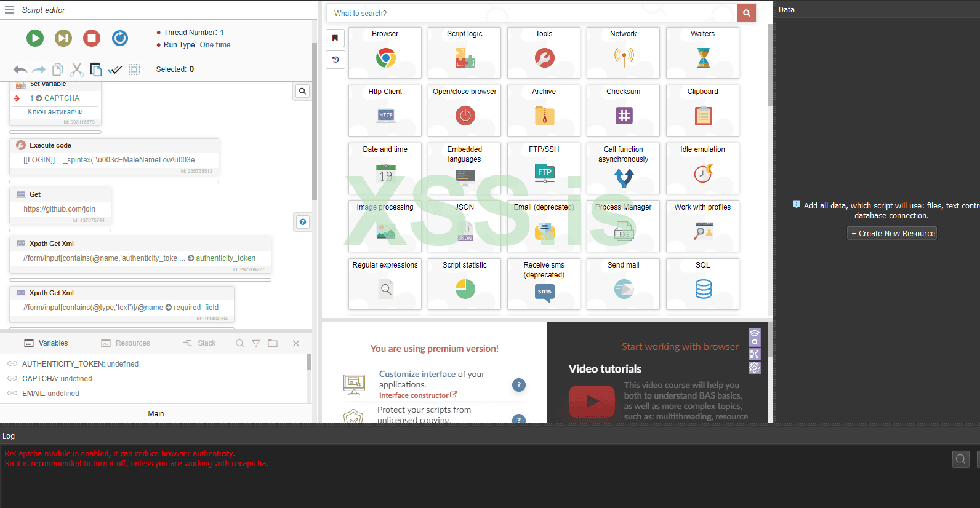Open the Network module

[x=624, y=53]
